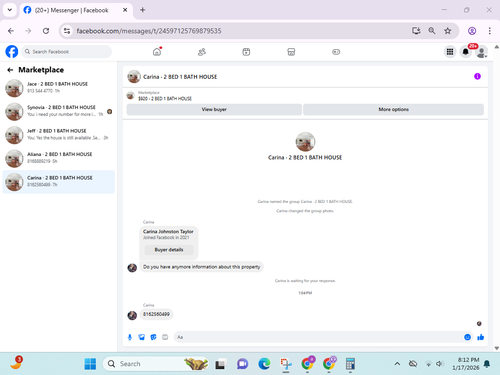Open a new tab with plus button
500x375 pixels.
[x=143, y=10]
